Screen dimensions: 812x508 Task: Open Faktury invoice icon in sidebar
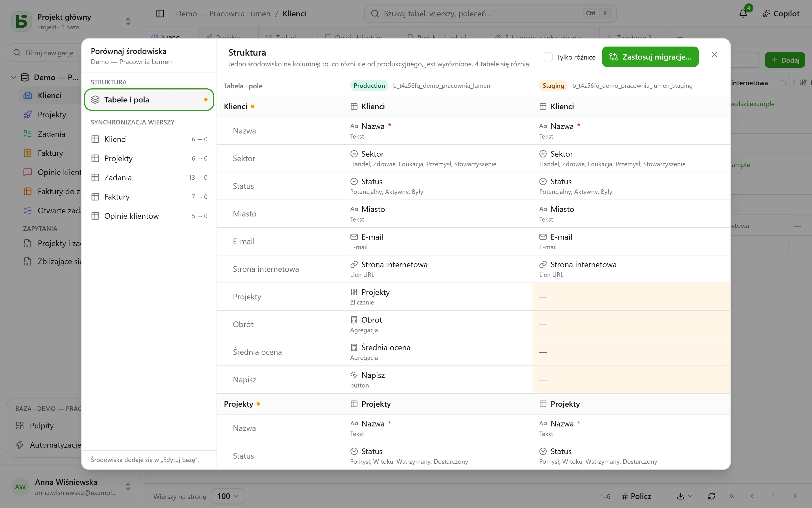(28, 153)
